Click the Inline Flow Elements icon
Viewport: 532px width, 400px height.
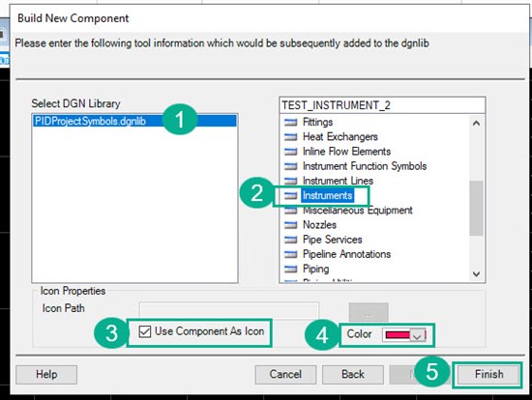(290, 152)
